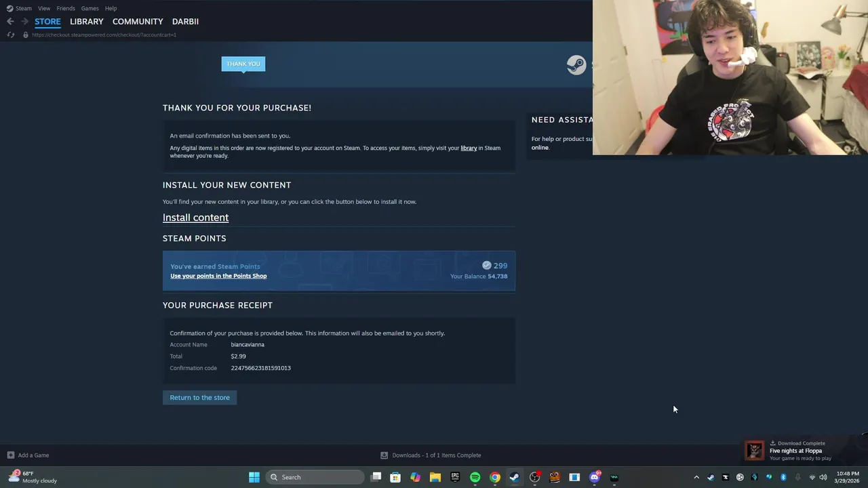Image resolution: width=868 pixels, height=488 pixels.
Task: Open Wi-Fi network settings in tray
Action: coord(812,477)
